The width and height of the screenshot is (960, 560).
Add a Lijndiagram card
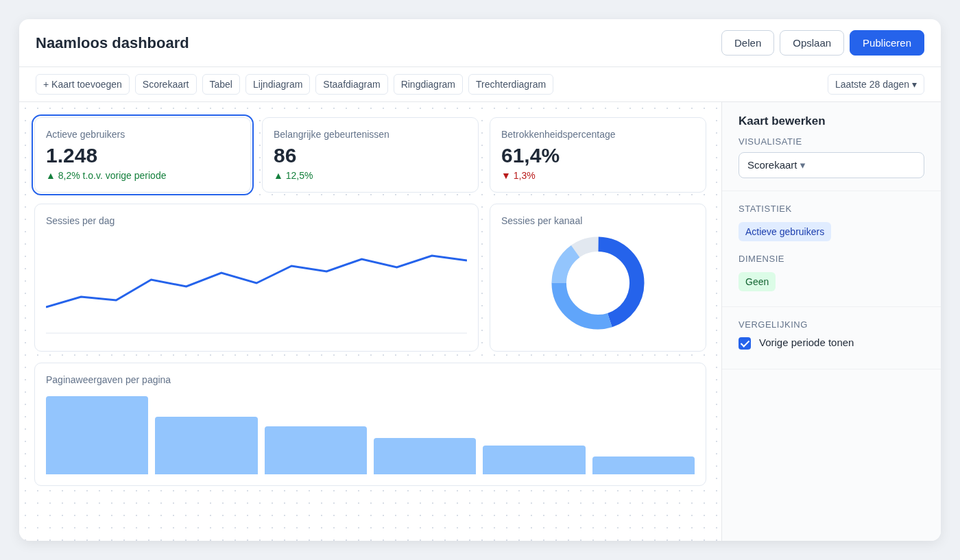click(278, 84)
